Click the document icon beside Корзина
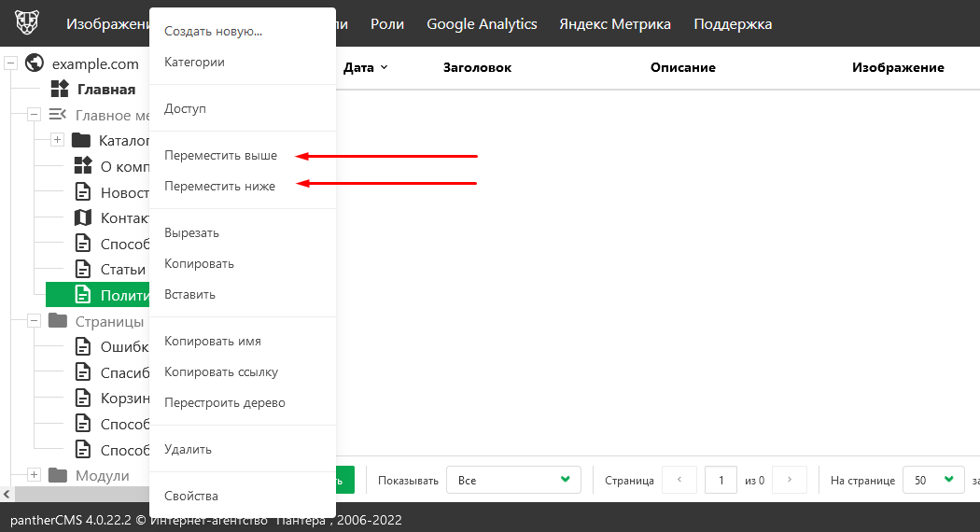The width and height of the screenshot is (980, 532). click(83, 399)
